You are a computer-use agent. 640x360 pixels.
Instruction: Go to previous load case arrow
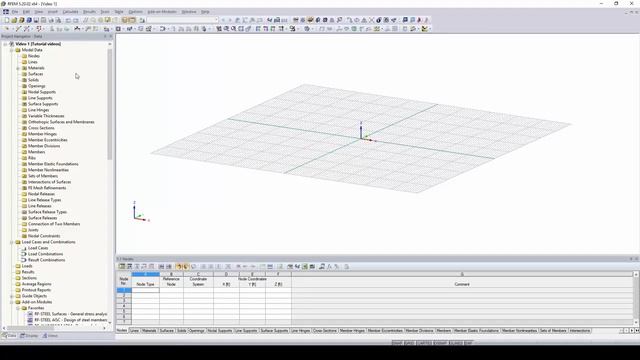(x=223, y=20)
